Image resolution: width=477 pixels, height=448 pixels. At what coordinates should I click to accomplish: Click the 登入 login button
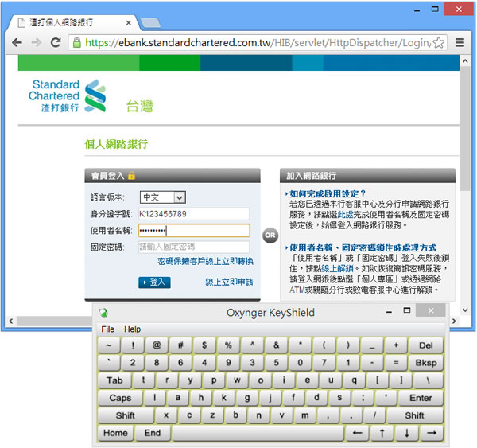[154, 282]
